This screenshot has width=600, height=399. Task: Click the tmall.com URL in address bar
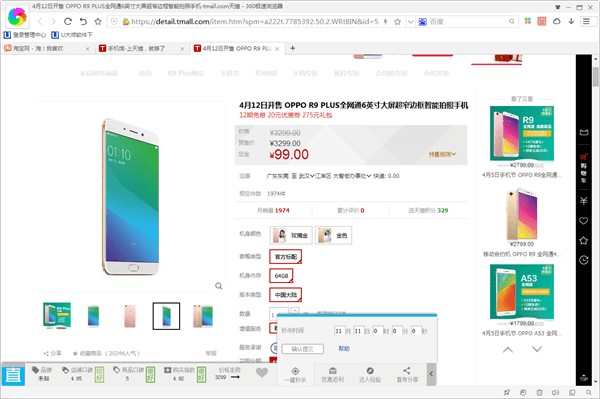pyautogui.click(x=254, y=22)
